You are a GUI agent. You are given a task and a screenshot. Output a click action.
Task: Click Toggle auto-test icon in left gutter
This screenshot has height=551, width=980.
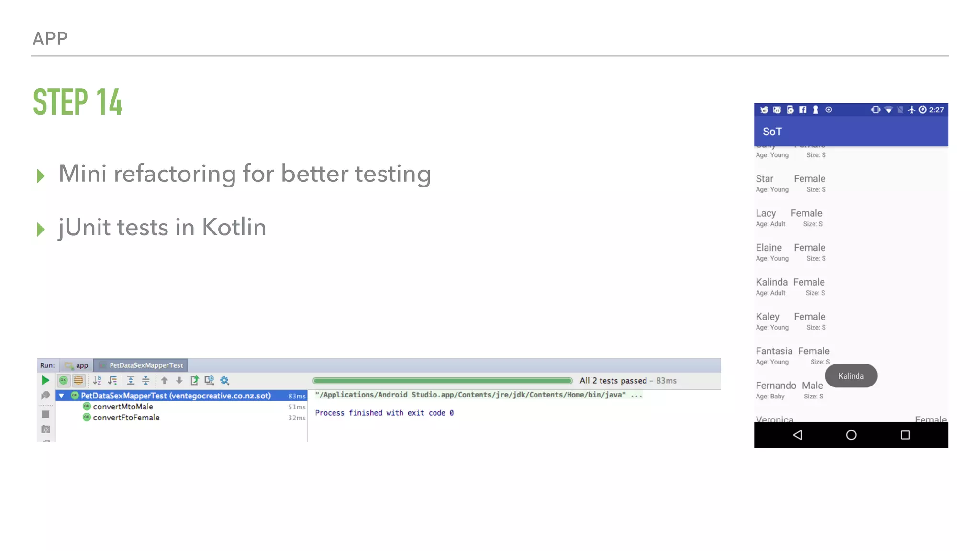(x=45, y=396)
